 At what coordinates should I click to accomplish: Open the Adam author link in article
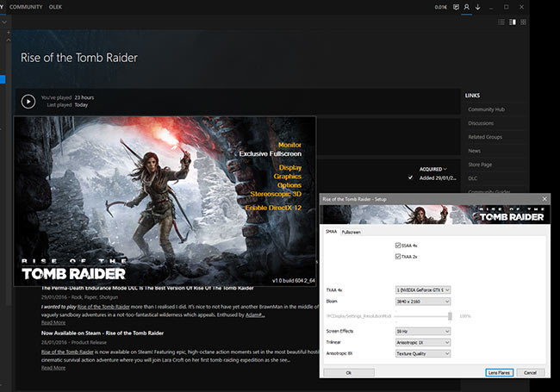(255, 314)
